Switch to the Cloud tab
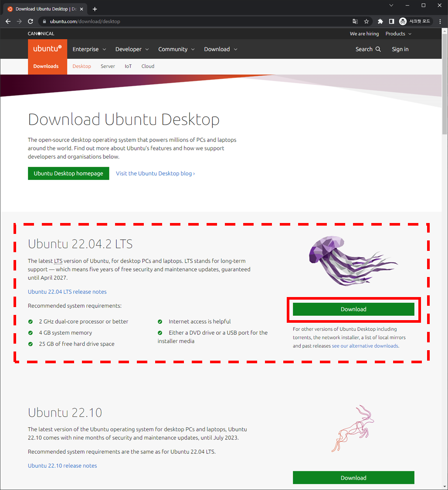 click(148, 66)
